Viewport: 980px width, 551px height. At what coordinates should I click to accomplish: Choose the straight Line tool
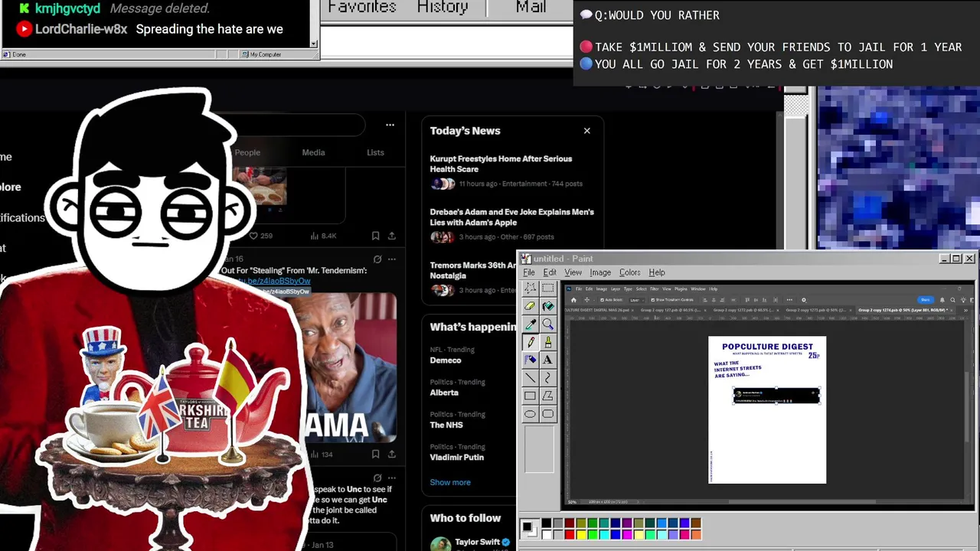(530, 378)
